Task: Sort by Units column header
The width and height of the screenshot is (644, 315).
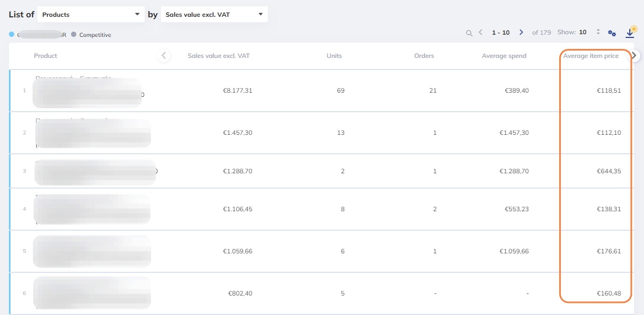Action: tap(334, 56)
